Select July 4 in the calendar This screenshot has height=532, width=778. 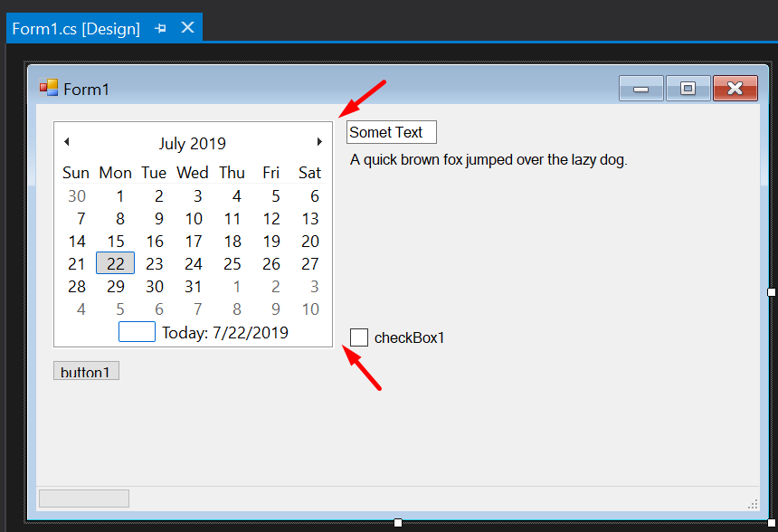point(237,196)
